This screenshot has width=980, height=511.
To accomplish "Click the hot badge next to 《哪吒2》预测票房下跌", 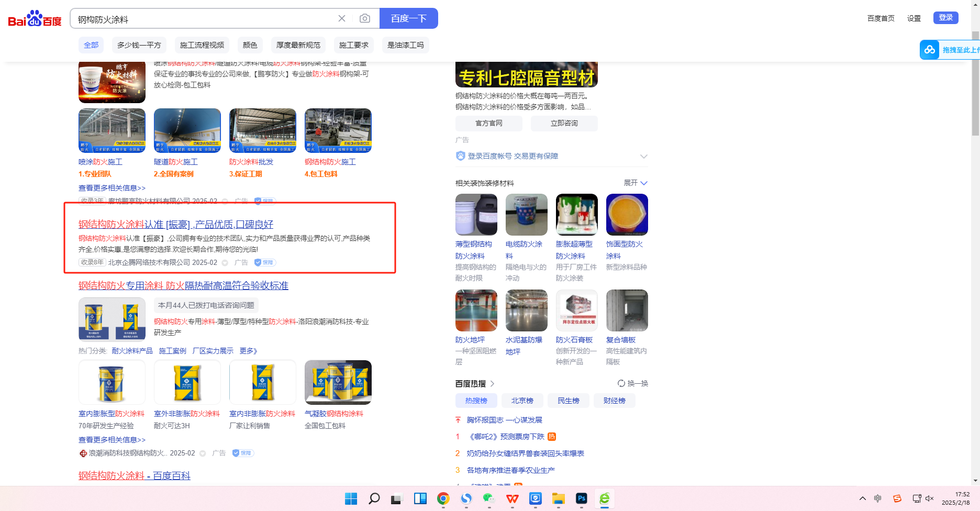I will 552,437.
